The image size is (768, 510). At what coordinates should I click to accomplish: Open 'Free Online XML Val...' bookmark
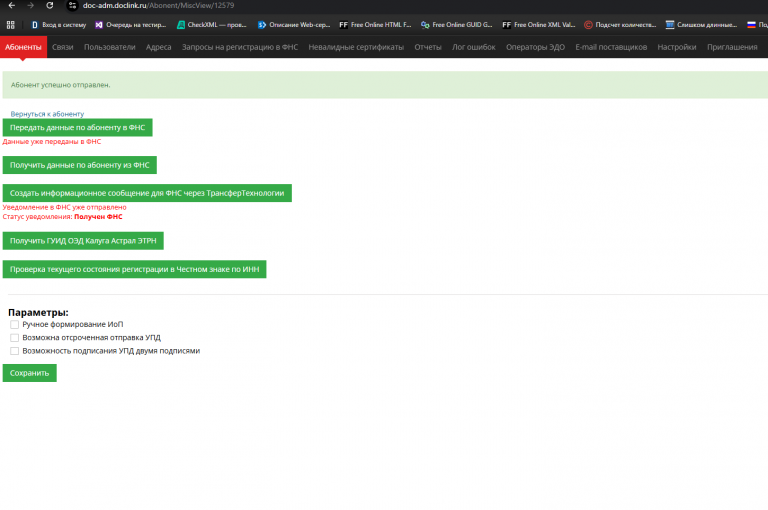pos(538,24)
